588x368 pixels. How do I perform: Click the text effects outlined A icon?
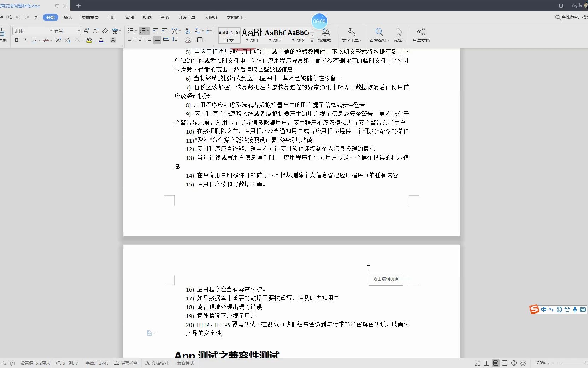77,40
